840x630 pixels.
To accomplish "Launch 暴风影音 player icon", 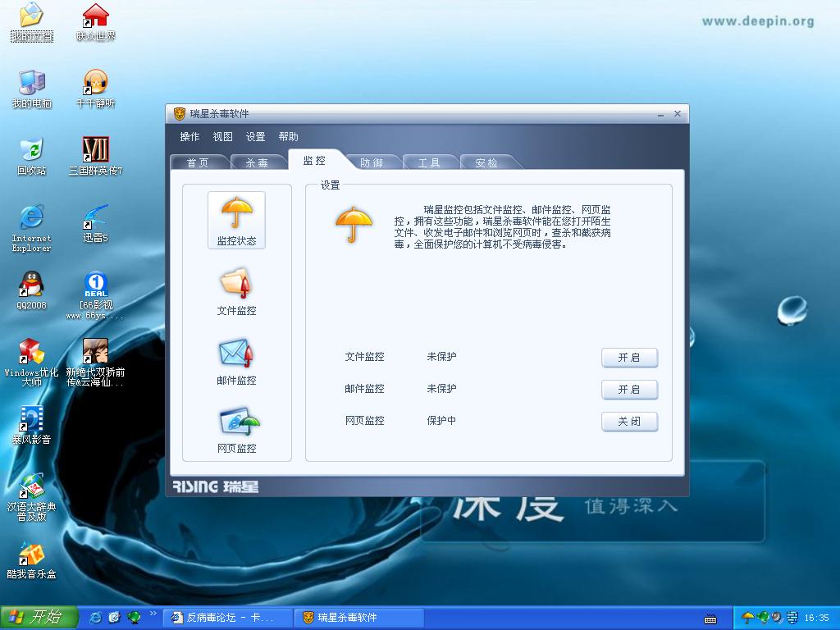I will click(32, 426).
